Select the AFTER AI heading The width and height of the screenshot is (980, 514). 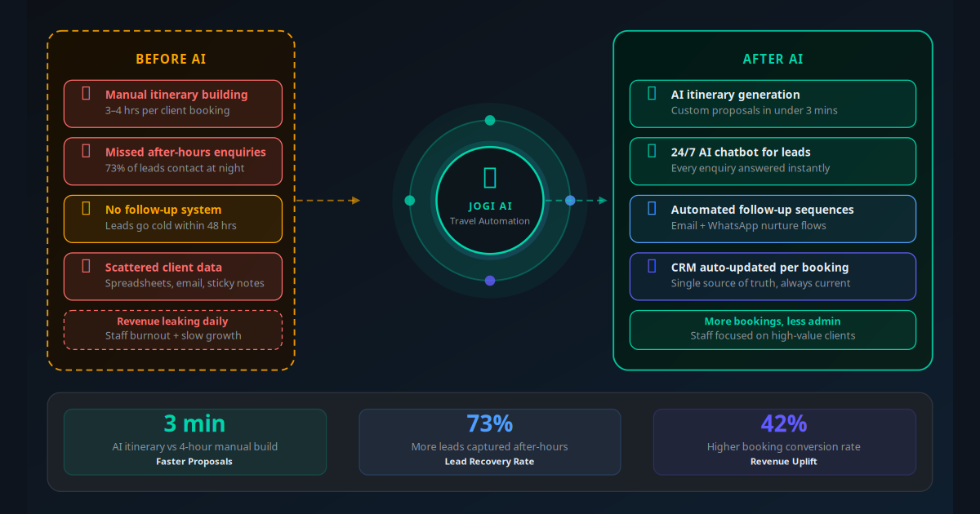click(773, 60)
